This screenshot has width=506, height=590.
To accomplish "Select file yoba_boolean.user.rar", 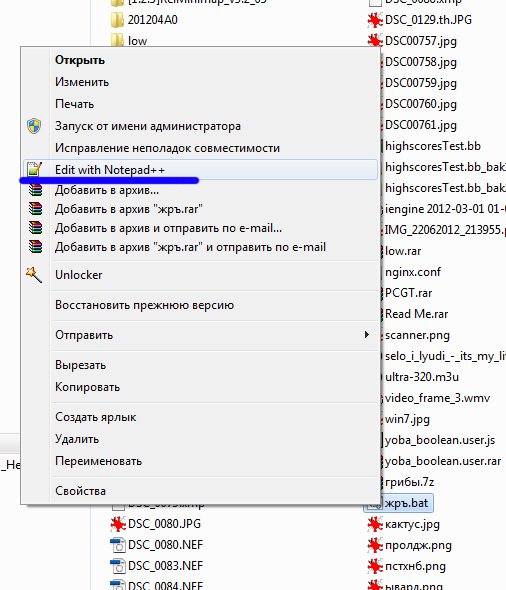I will [443, 461].
